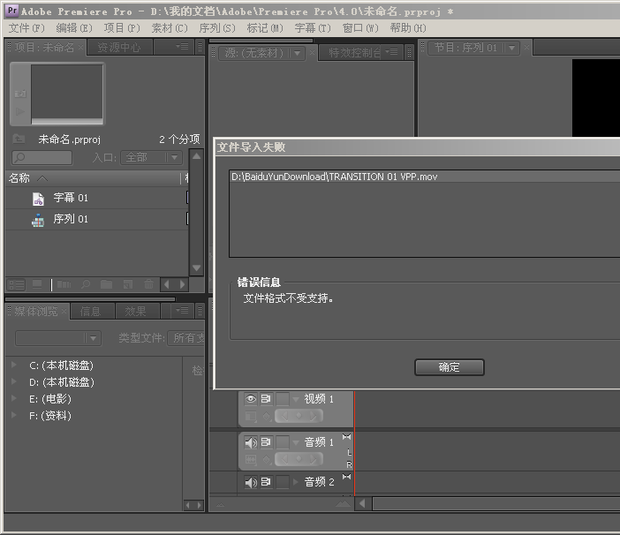Click the poster frame icon beside preview
Viewport: 620px width, 535px height.
coord(21,94)
